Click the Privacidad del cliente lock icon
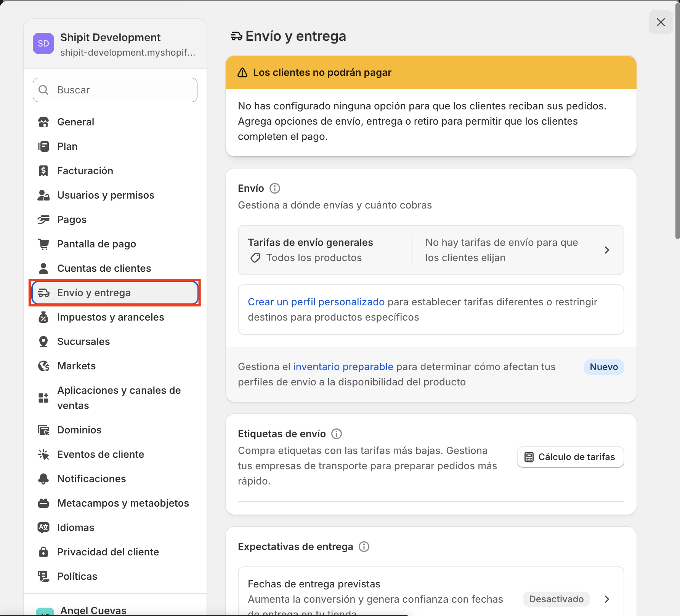Image resolution: width=680 pixels, height=616 pixels. point(44,552)
